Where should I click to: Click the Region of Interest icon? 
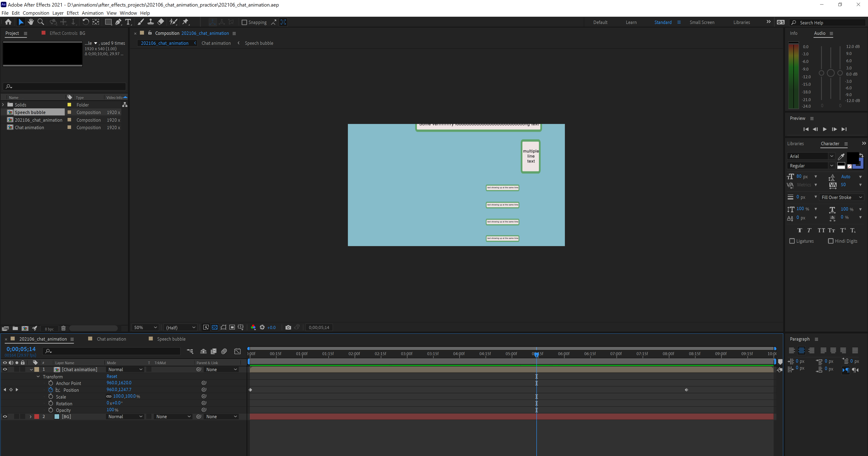click(x=232, y=327)
